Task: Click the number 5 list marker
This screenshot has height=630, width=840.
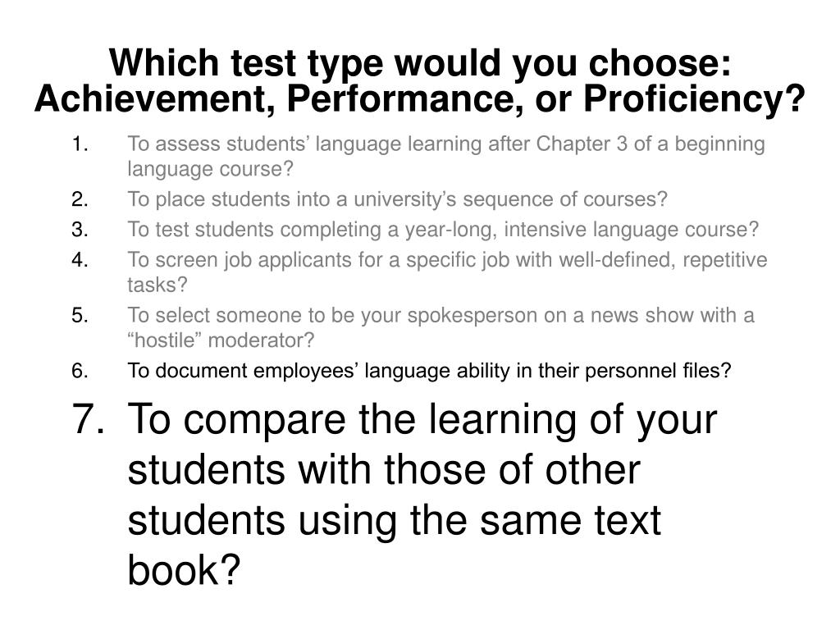Action: (80, 315)
